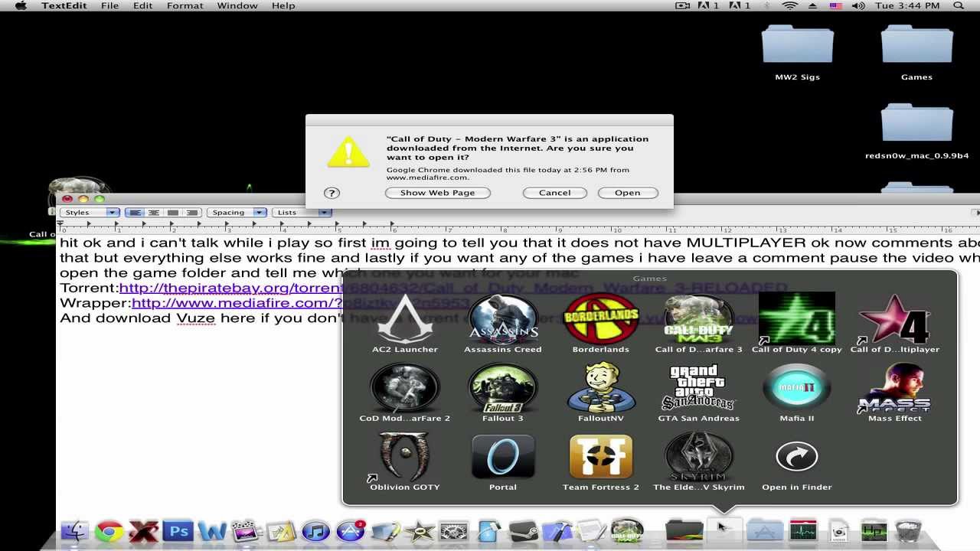Open Finder from the Dock
This screenshot has width=980, height=551.
[x=75, y=531]
